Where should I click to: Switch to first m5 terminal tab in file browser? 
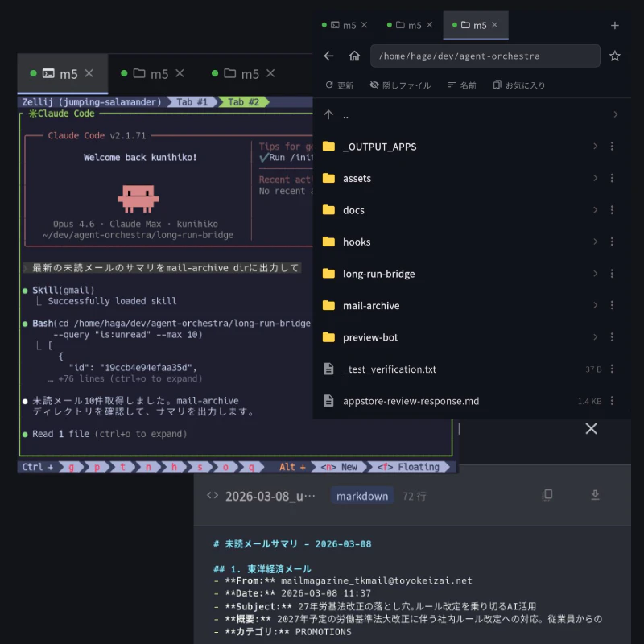pyautogui.click(x=345, y=26)
